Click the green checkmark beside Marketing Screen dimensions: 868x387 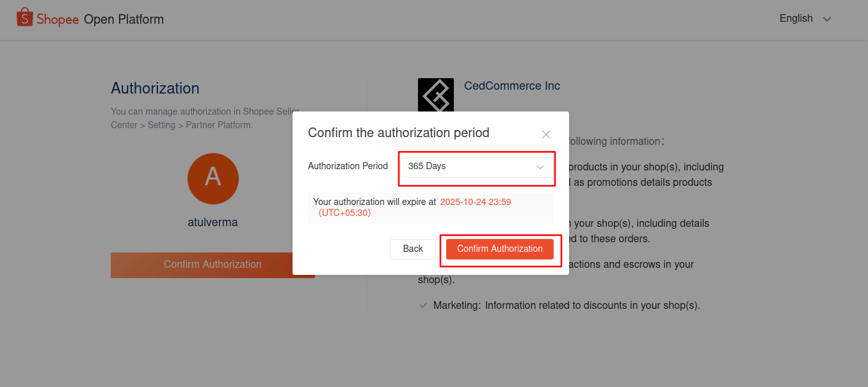(x=423, y=306)
